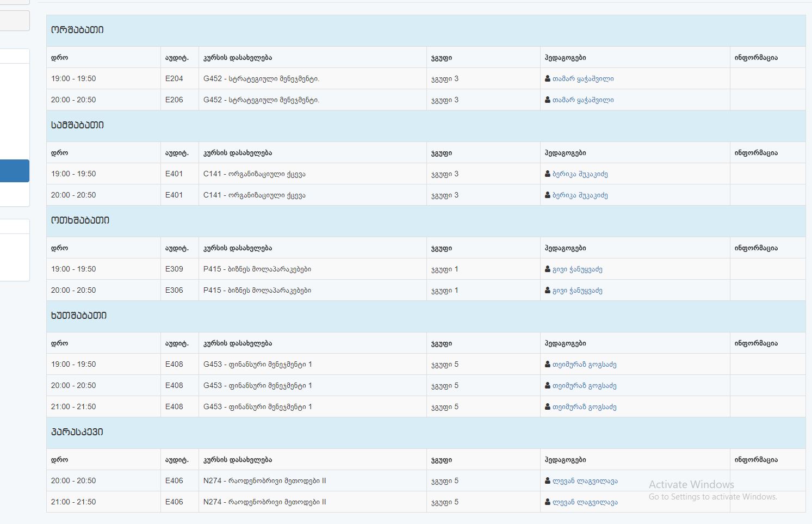This screenshot has width=812, height=524.
Task: Click the day heading "ორშაბათი"
Action: (77, 30)
